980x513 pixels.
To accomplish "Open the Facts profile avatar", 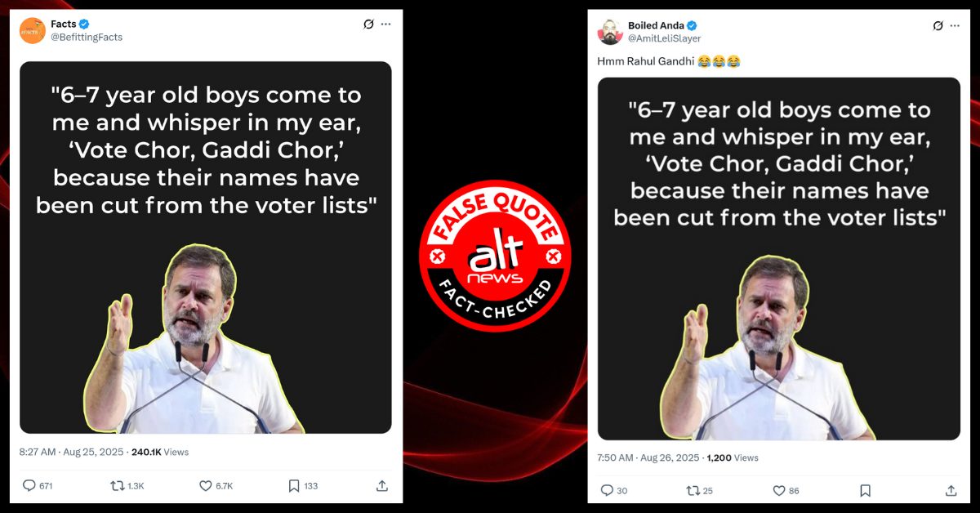I will point(33,30).
